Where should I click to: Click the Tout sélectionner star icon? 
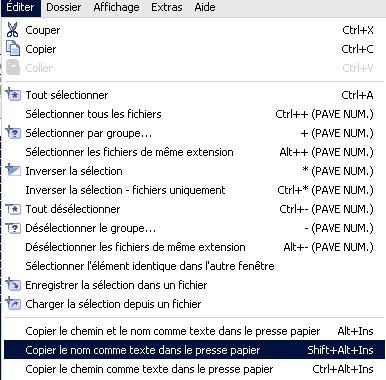coord(13,95)
